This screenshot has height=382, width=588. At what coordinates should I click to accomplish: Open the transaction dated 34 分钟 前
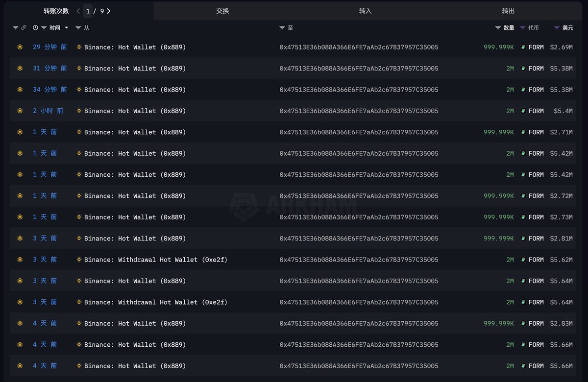pyautogui.click(x=50, y=90)
